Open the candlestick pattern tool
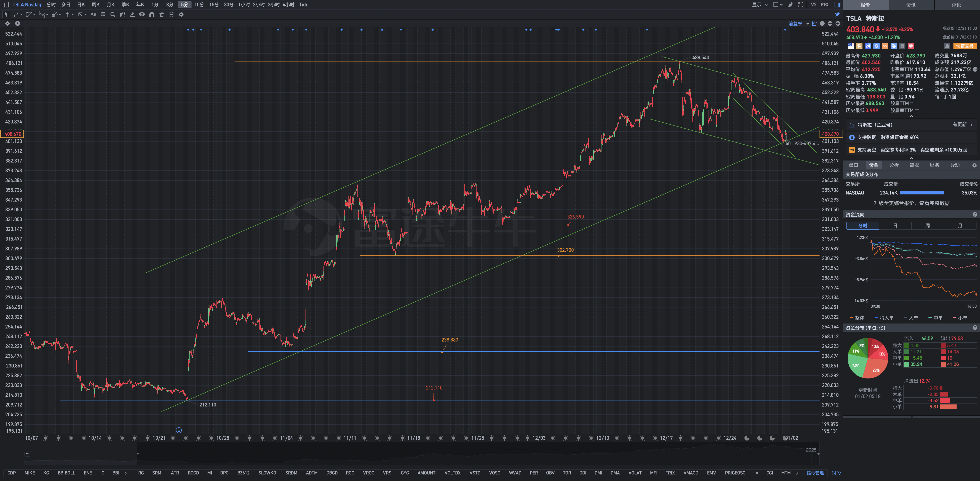Viewport: 980px width, 481px height. [x=123, y=14]
